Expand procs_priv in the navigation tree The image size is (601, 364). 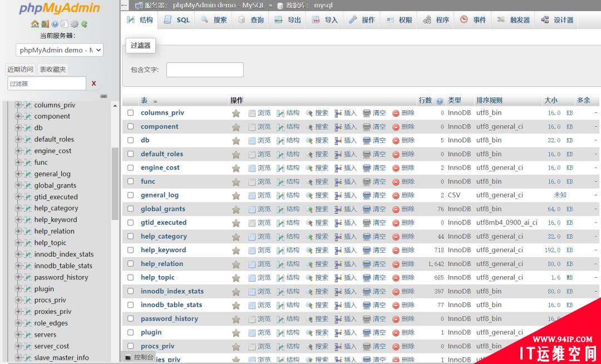pos(18,300)
